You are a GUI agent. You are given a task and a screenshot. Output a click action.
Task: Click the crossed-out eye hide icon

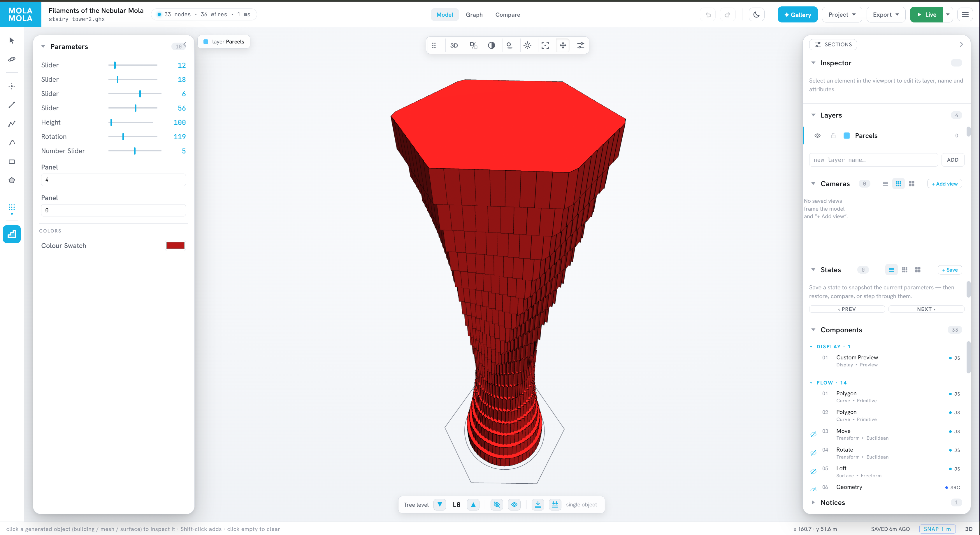coord(497,505)
